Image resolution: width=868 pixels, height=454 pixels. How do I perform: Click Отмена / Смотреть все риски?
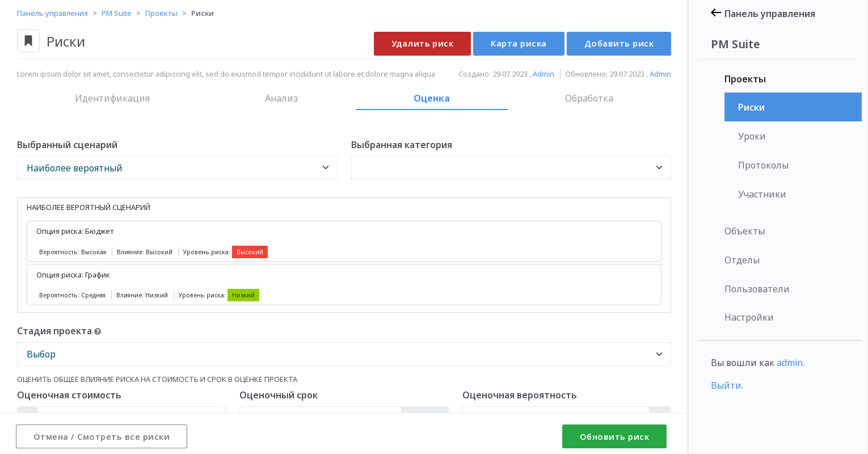102,436
